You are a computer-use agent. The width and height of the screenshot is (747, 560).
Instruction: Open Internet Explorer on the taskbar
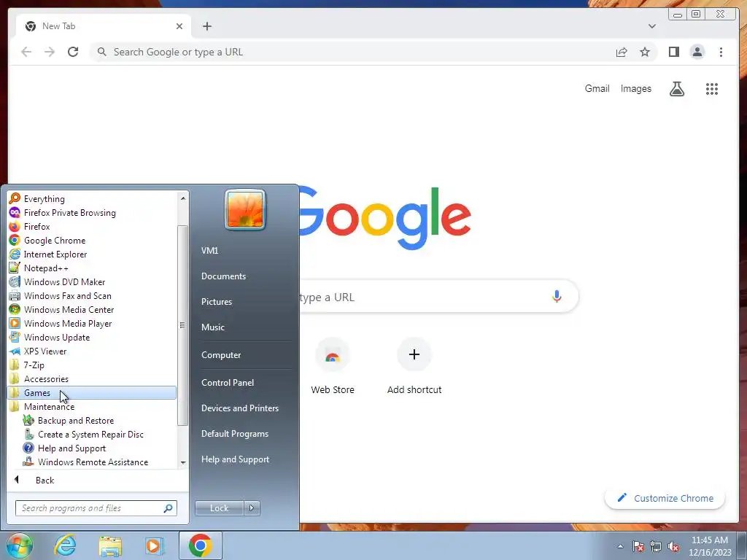[x=65, y=545]
